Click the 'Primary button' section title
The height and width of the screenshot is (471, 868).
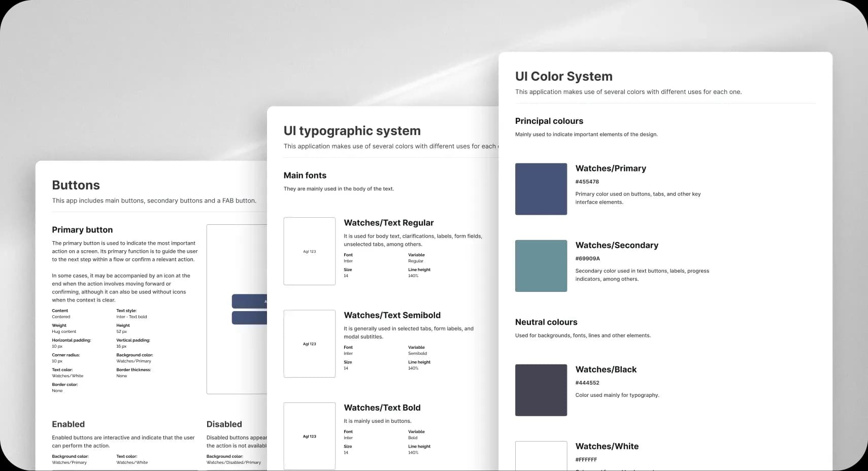(82, 229)
